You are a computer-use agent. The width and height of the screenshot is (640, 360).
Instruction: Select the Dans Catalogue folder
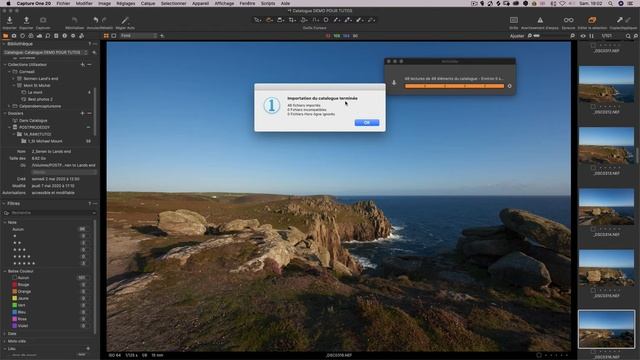(33, 120)
